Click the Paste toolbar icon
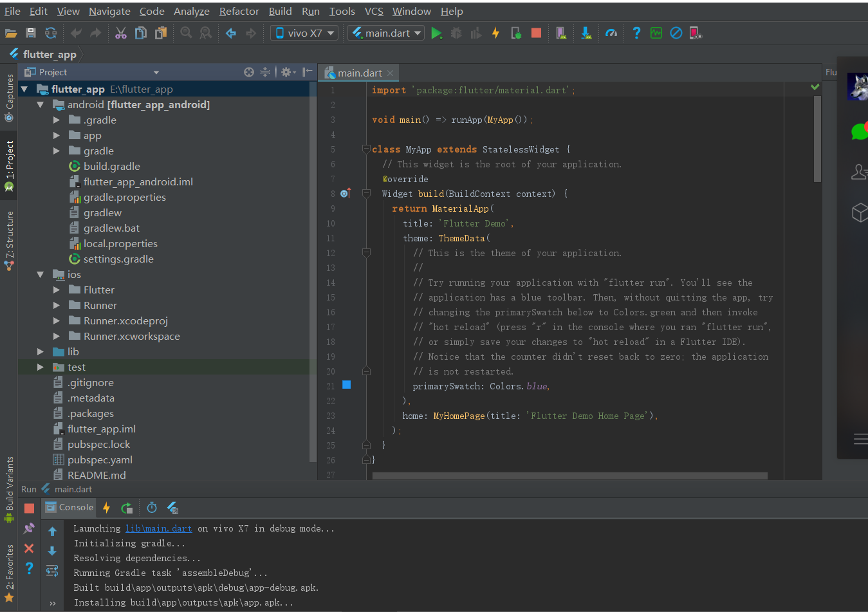This screenshot has height=612, width=868. pyautogui.click(x=161, y=33)
